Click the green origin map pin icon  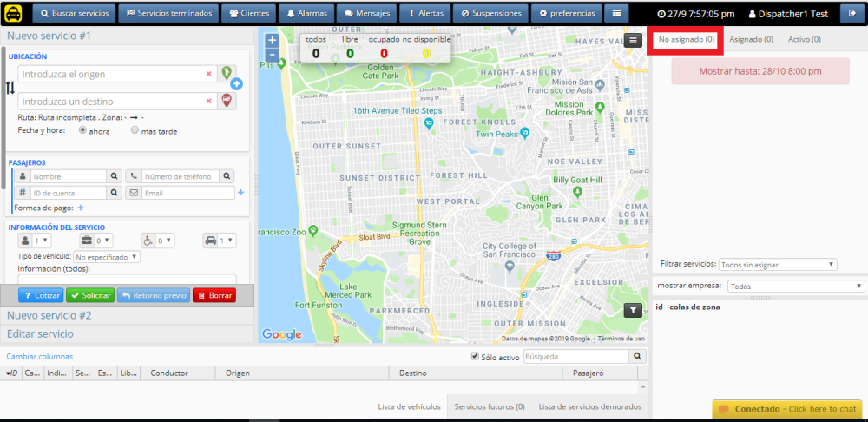(227, 73)
